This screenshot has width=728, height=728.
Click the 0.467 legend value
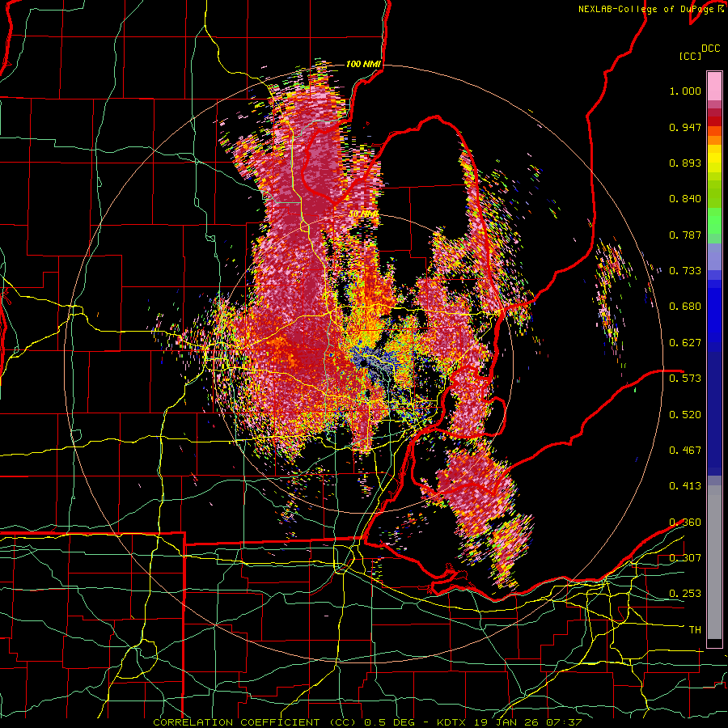685,450
